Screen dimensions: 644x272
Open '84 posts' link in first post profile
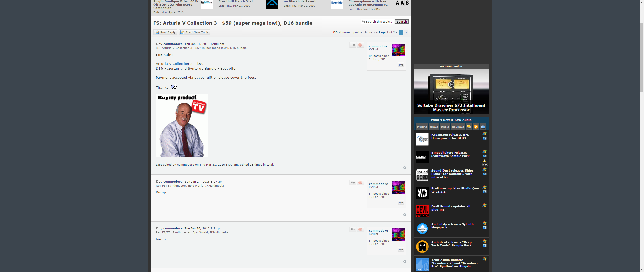click(x=375, y=56)
